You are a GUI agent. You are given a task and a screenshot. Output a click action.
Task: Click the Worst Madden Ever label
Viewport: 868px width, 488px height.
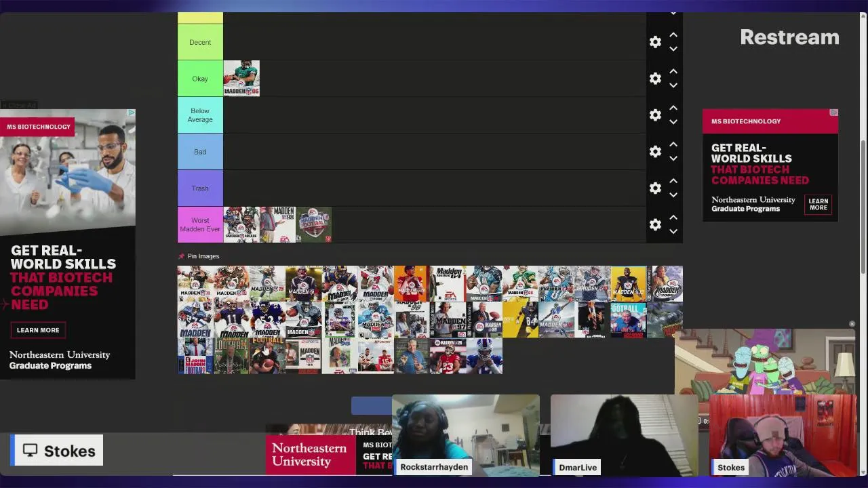coord(200,224)
